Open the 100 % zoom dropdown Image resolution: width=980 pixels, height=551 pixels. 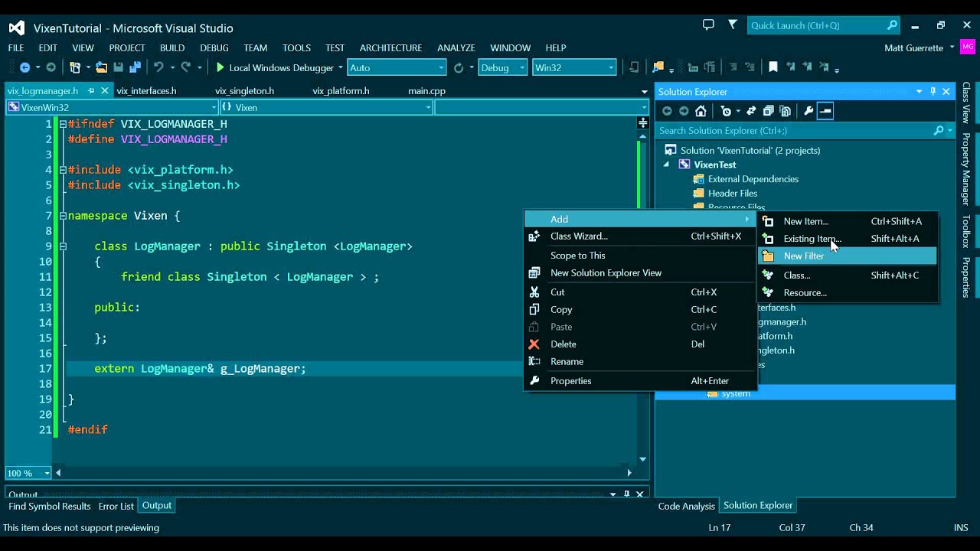[28, 473]
